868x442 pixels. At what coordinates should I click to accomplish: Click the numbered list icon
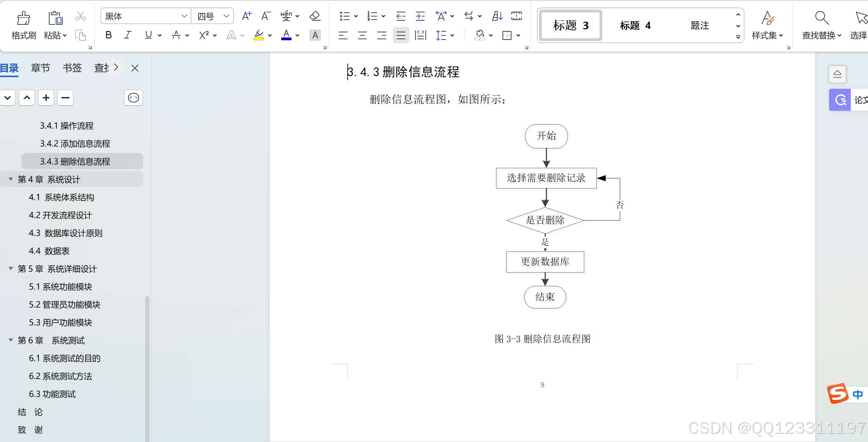coord(372,16)
